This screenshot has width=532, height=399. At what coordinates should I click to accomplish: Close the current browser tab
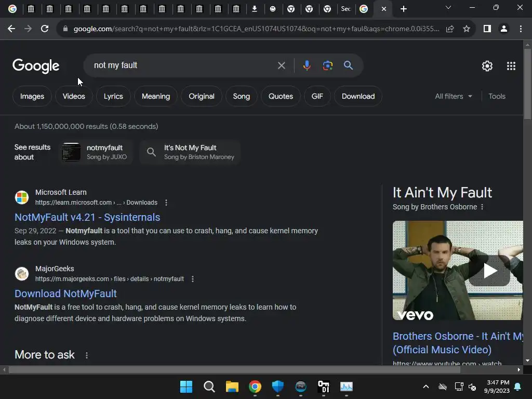tap(384, 9)
